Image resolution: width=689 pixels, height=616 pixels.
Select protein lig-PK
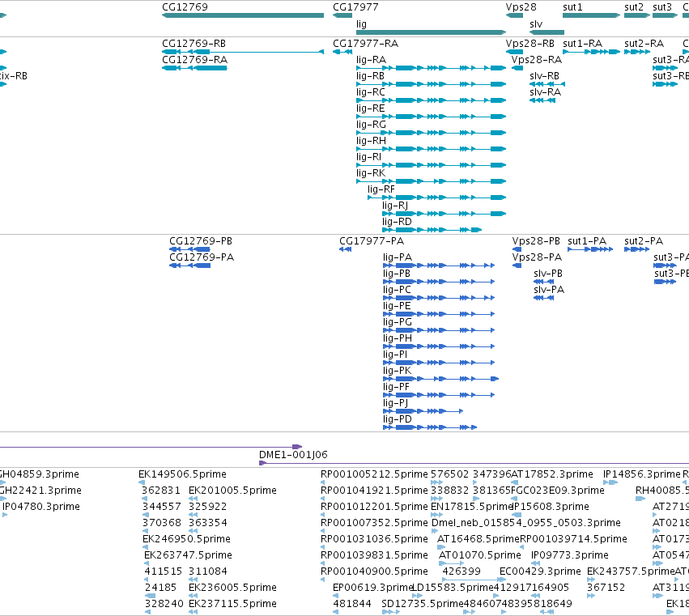(441, 379)
